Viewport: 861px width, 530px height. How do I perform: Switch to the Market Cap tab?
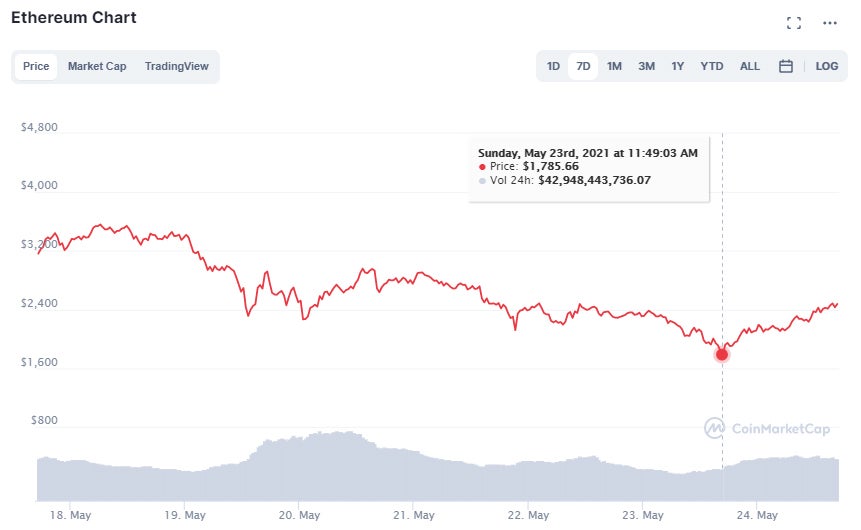[97, 66]
